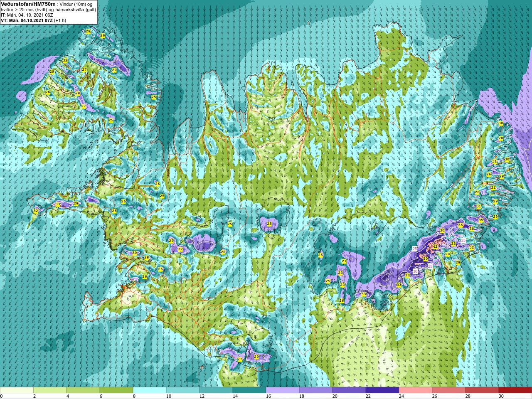The height and width of the screenshot is (399, 532).
Task: Click the legend scale tick label 4
Action: (68, 396)
